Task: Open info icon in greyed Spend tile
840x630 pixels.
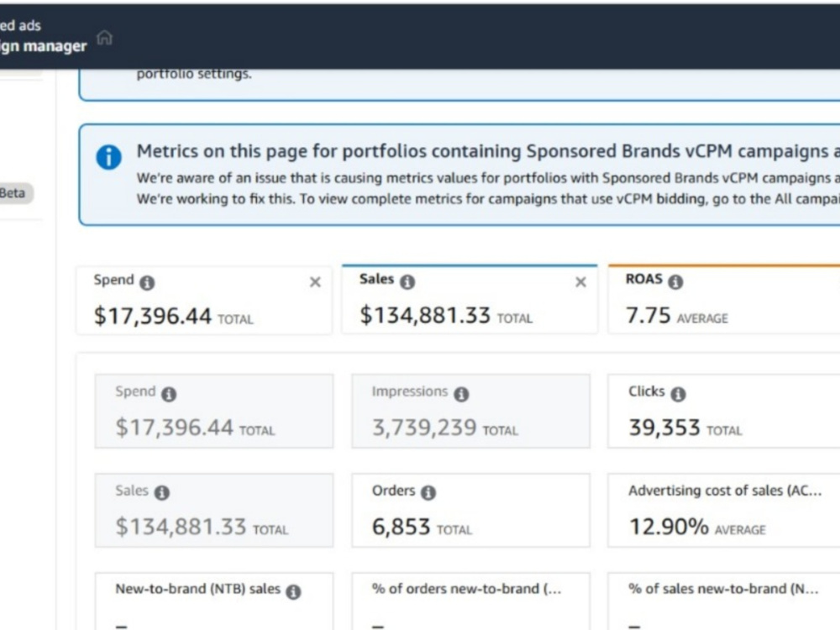Action: 170,394
